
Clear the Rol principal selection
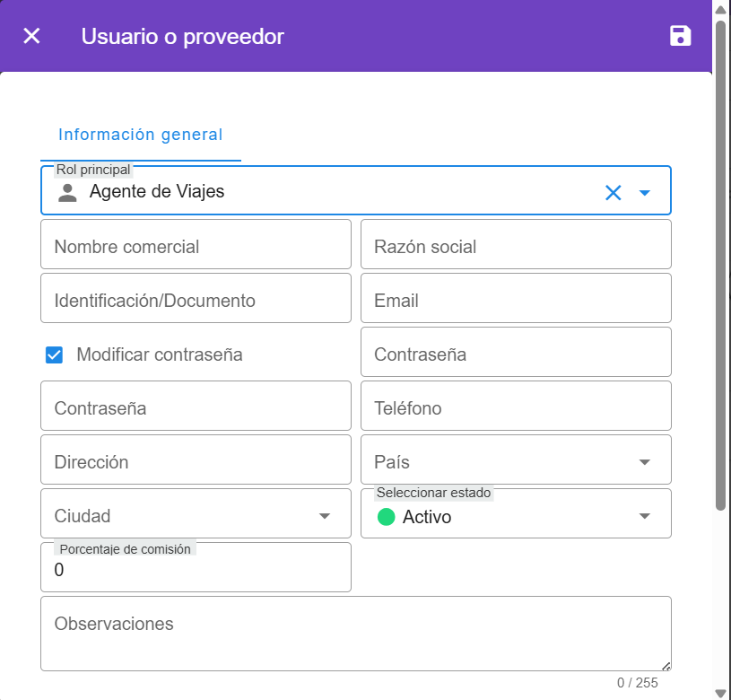pyautogui.click(x=613, y=192)
